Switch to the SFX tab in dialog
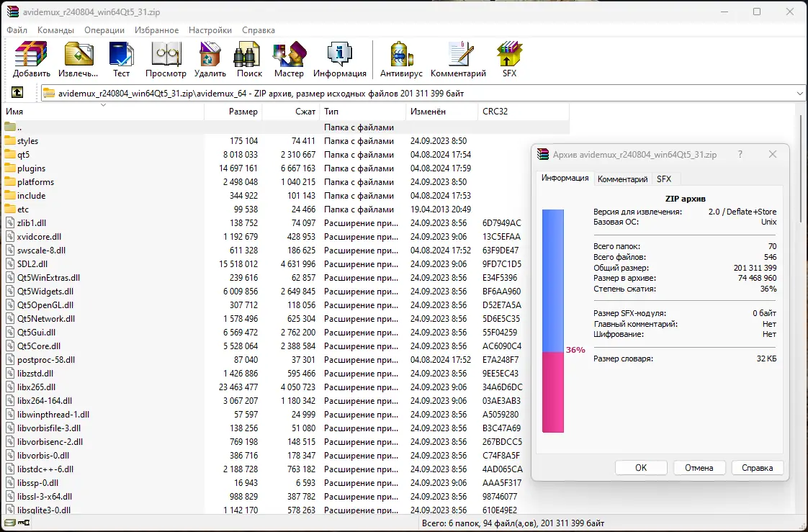Viewport: 808px width, 532px height. tap(664, 179)
